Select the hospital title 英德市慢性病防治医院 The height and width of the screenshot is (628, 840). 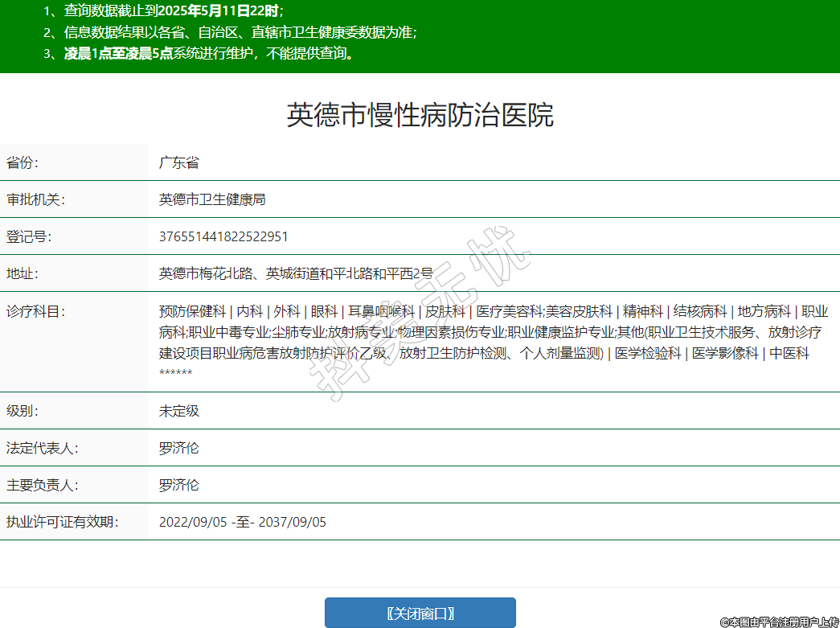point(420,115)
